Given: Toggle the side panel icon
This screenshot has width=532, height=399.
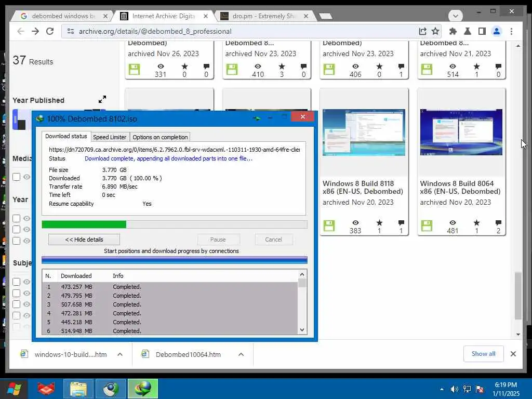Looking at the screenshot, I should pyautogui.click(x=482, y=31).
